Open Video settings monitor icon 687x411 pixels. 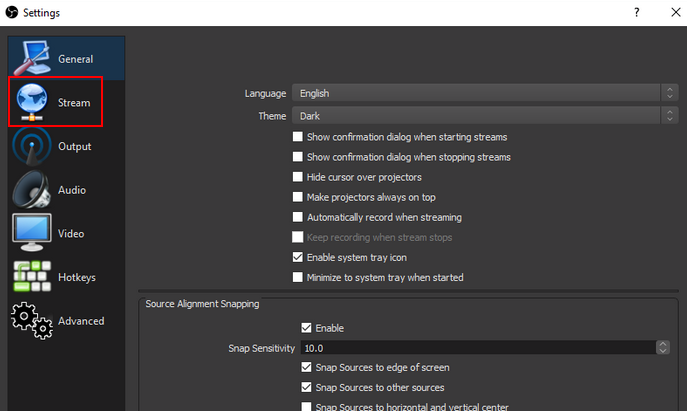click(x=31, y=233)
